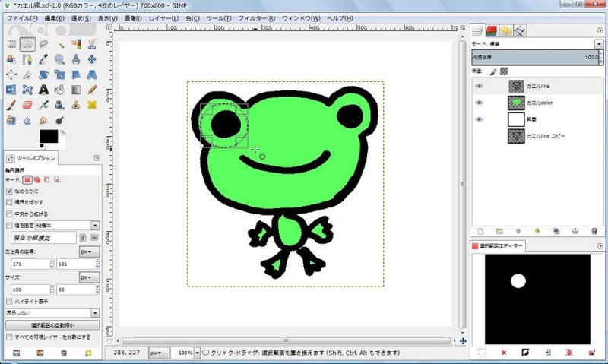This screenshot has width=608, height=364.
Task: Switch to the Channels tab in dock
Action: (491, 31)
